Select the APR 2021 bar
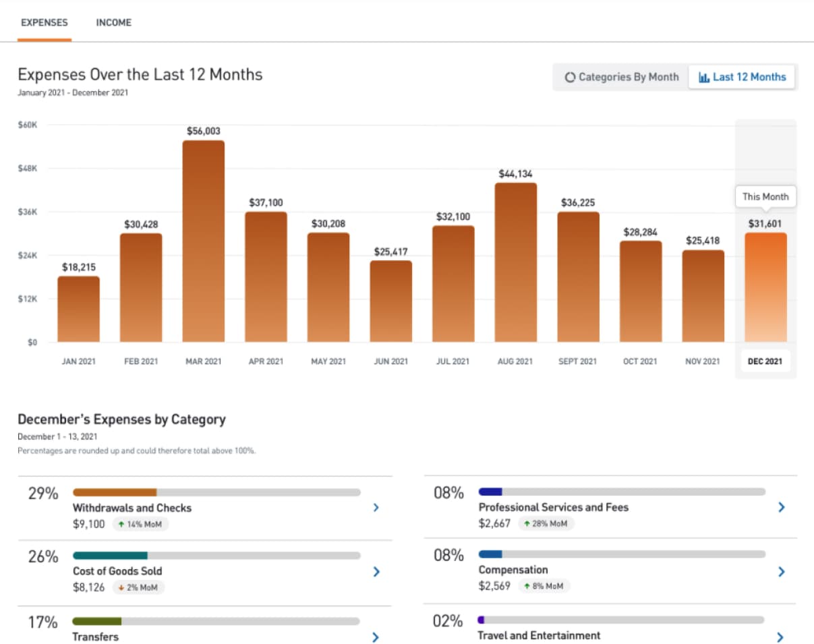The image size is (814, 644). 266,276
